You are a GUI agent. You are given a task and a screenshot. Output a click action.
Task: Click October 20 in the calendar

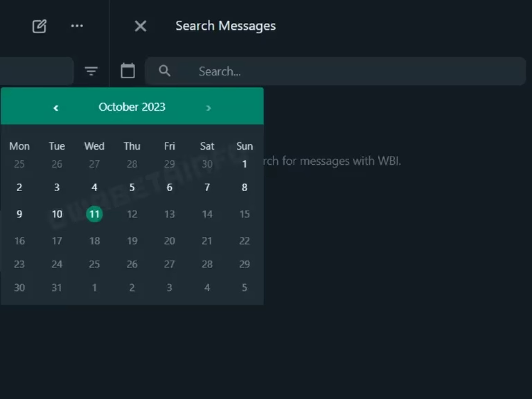(169, 241)
